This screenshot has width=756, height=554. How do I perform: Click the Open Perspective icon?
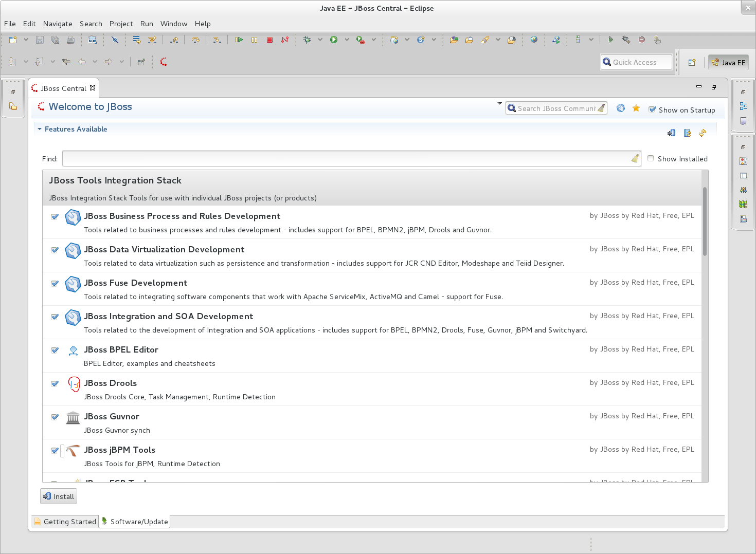point(692,62)
